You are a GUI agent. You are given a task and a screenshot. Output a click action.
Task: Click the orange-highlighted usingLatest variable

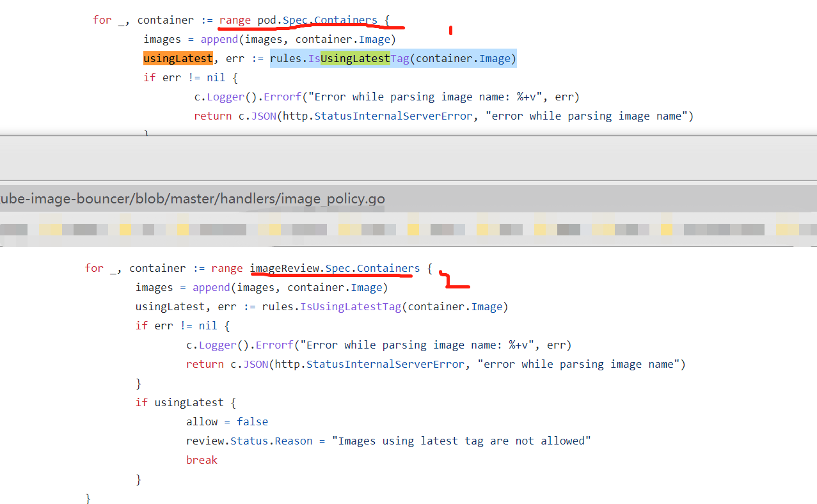[x=178, y=59]
